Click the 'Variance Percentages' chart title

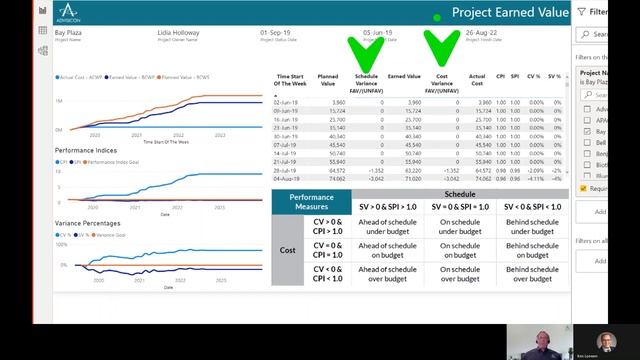point(87,224)
